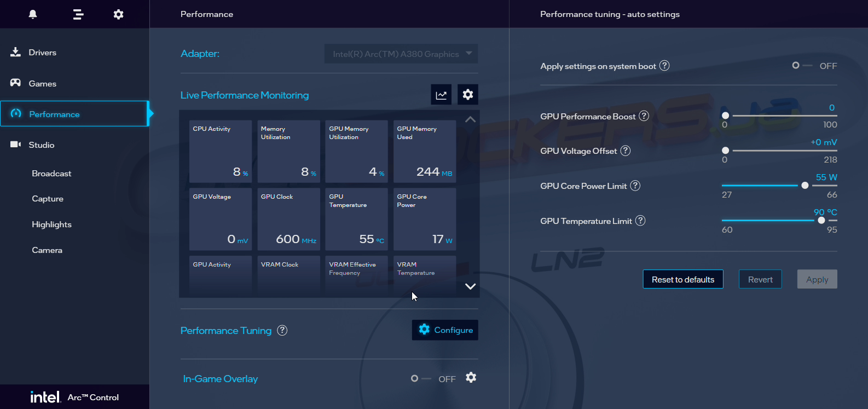Click the Drivers download icon
Screen dimensions: 868x409
click(x=15, y=52)
